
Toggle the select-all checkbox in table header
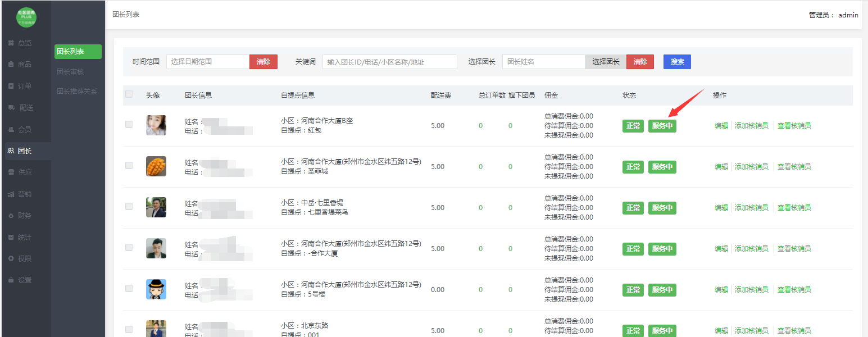129,94
